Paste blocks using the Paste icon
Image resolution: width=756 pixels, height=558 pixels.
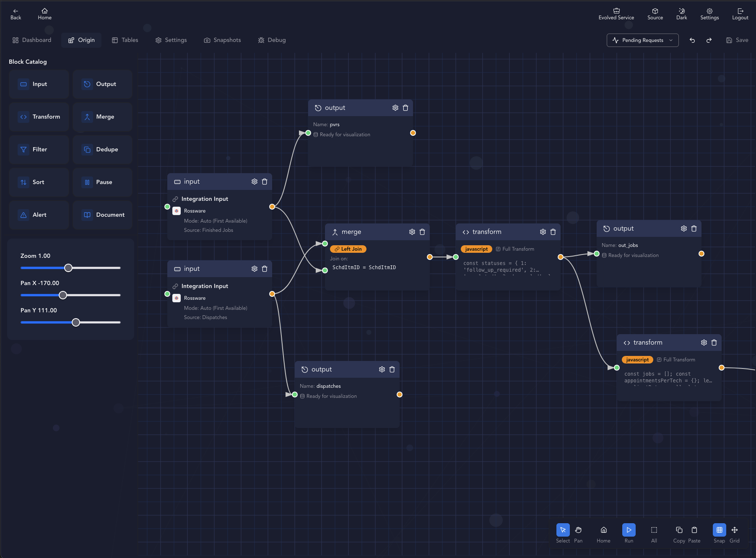(x=694, y=529)
